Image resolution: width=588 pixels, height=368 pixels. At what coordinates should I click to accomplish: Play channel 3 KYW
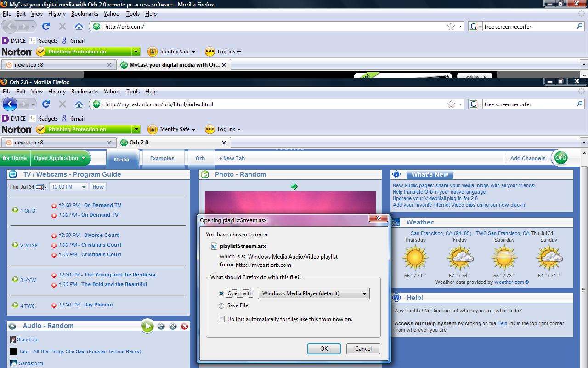coord(15,279)
